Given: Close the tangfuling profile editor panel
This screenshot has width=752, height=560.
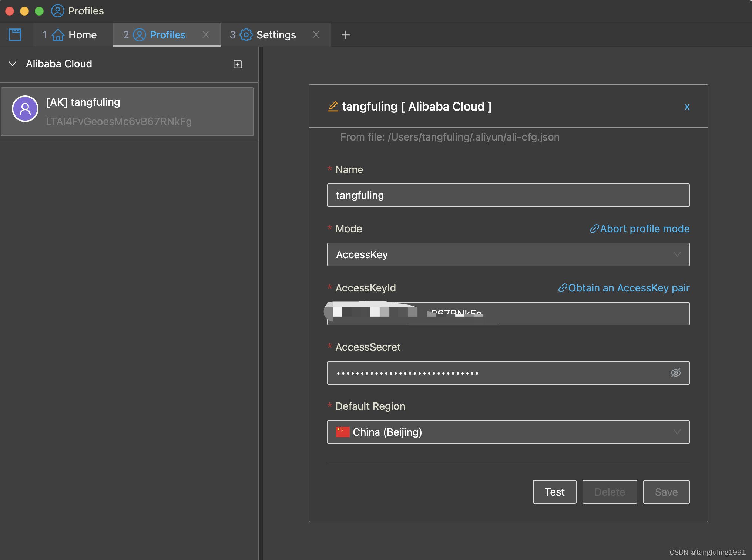Looking at the screenshot, I should (687, 107).
